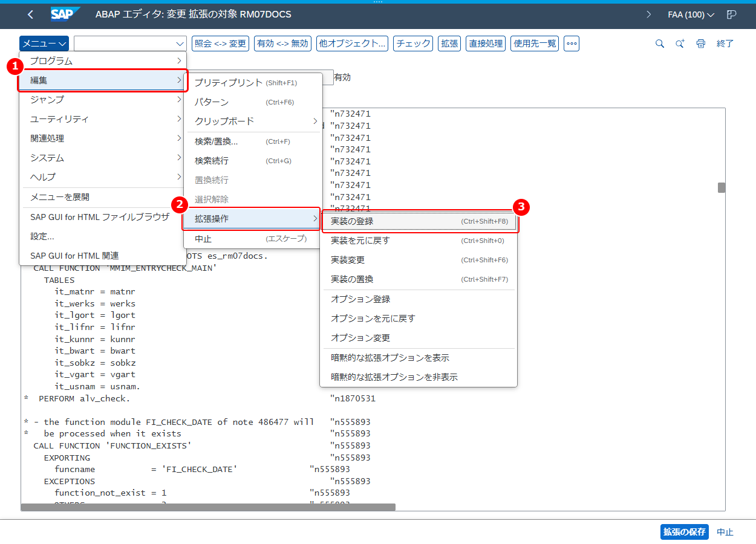The image size is (756, 544).
Task: Choose 拡張操作 in the edit submenu
Action: (253, 219)
